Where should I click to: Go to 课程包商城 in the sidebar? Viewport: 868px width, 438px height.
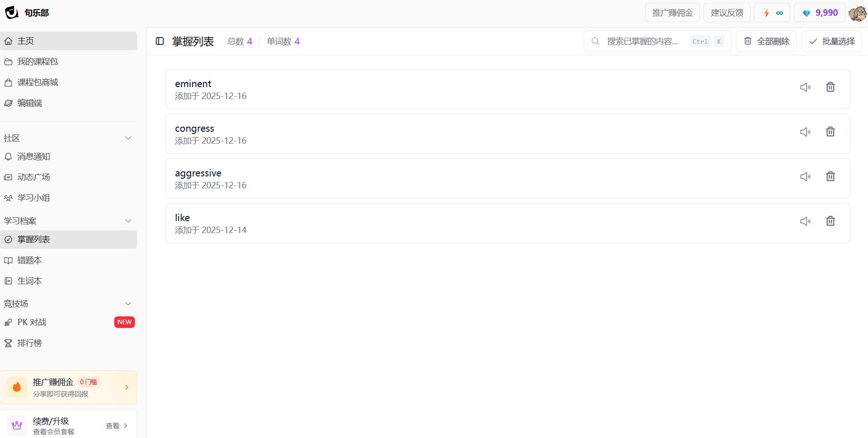pyautogui.click(x=38, y=82)
